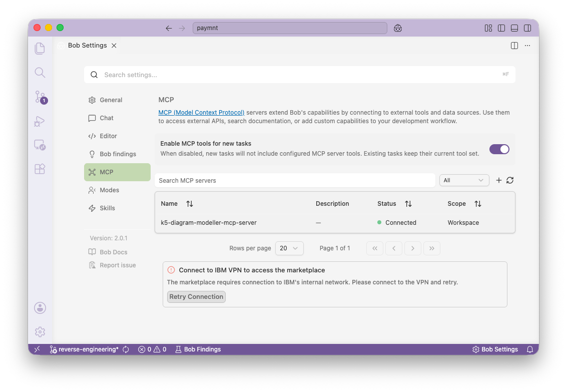Open the All scope filter dropdown

tap(464, 180)
